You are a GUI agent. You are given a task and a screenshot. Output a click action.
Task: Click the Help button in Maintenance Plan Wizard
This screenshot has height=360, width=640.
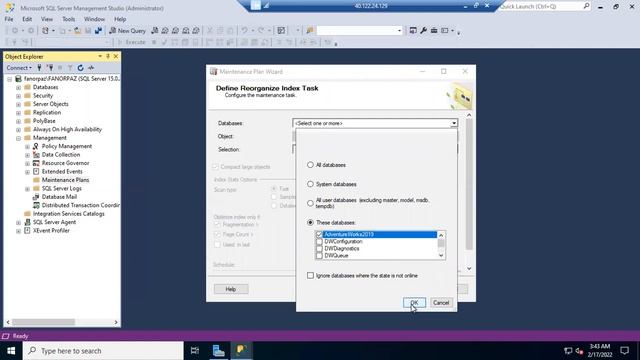point(231,289)
